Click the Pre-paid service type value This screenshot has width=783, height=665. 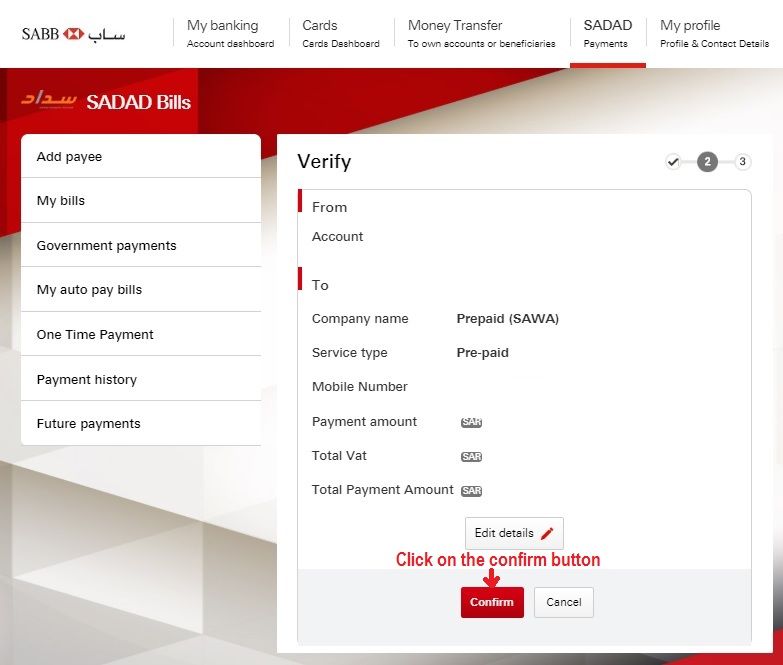pyautogui.click(x=482, y=352)
